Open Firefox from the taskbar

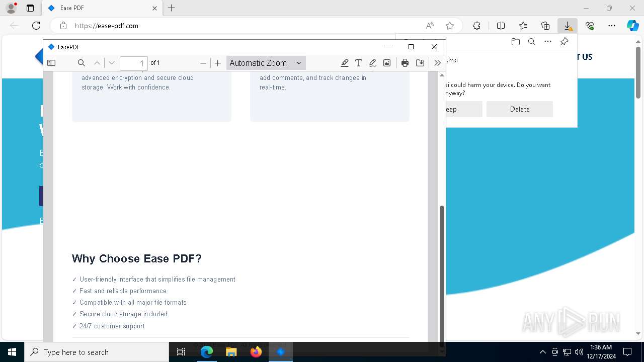256,352
